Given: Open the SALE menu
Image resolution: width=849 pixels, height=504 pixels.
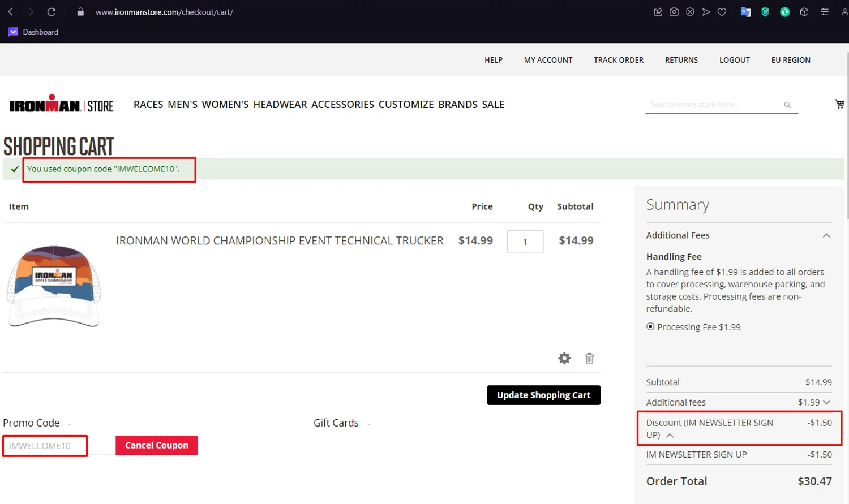Looking at the screenshot, I should pyautogui.click(x=493, y=105).
